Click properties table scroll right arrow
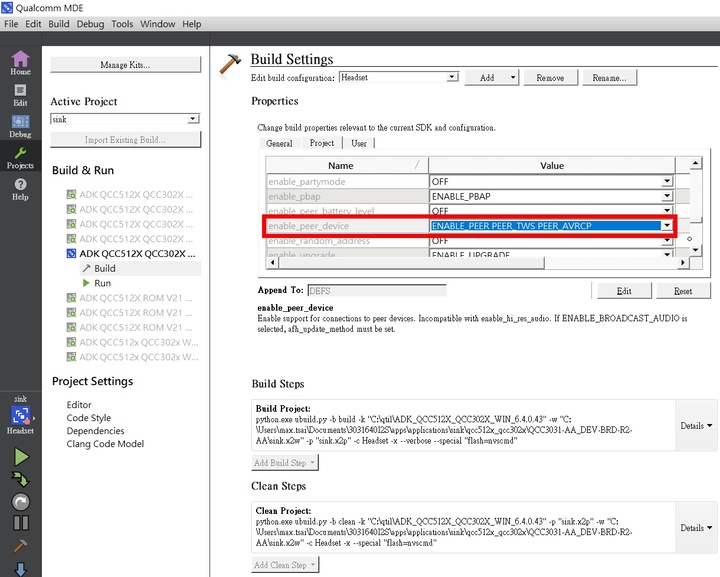Viewport: 720px width, 577px height. click(683, 263)
